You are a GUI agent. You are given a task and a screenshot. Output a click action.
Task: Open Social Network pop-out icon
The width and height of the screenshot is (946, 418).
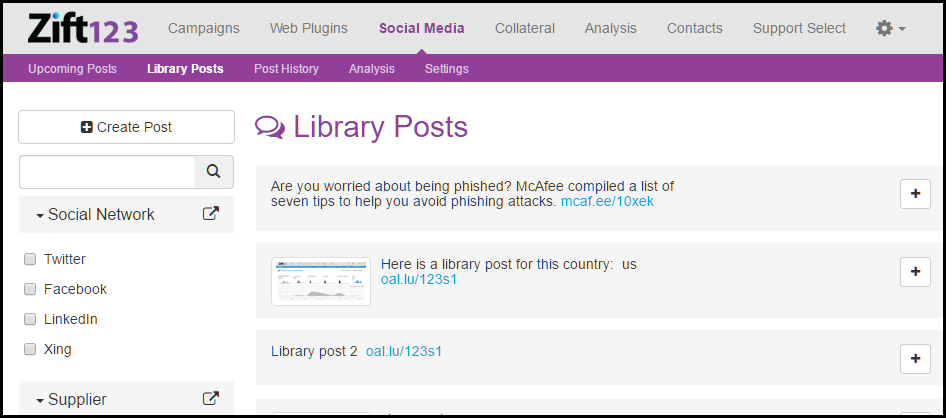click(210, 214)
